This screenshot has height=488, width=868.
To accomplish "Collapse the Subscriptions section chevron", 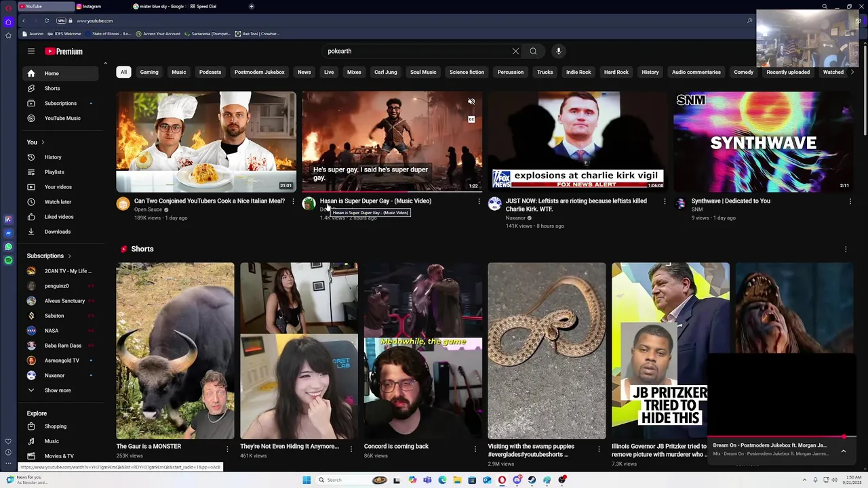I will pos(69,256).
